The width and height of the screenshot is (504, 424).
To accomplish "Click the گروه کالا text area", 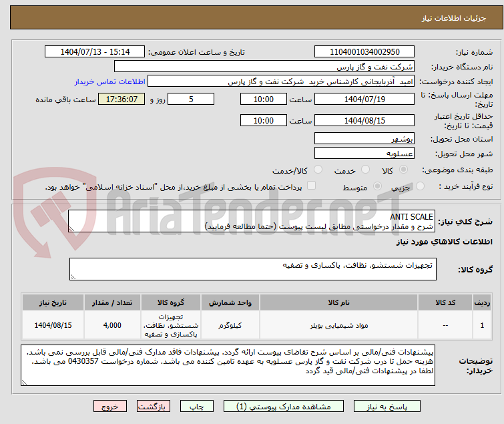I will (253, 269).
